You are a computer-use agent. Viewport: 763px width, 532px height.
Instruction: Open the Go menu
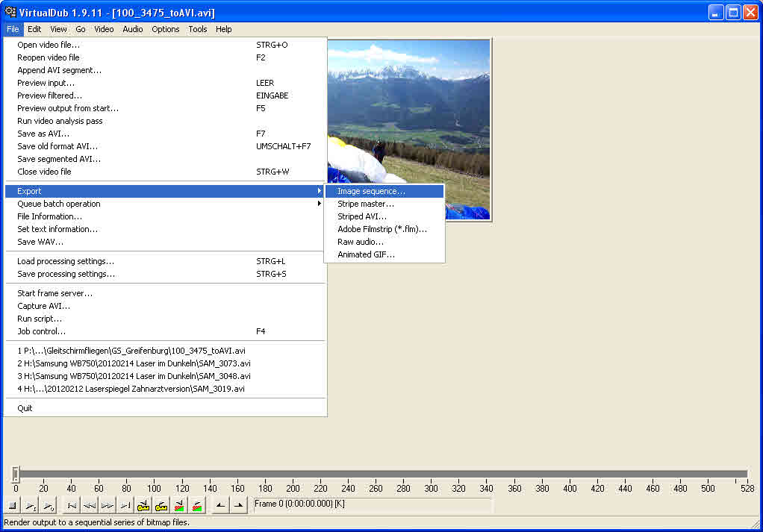pos(81,29)
